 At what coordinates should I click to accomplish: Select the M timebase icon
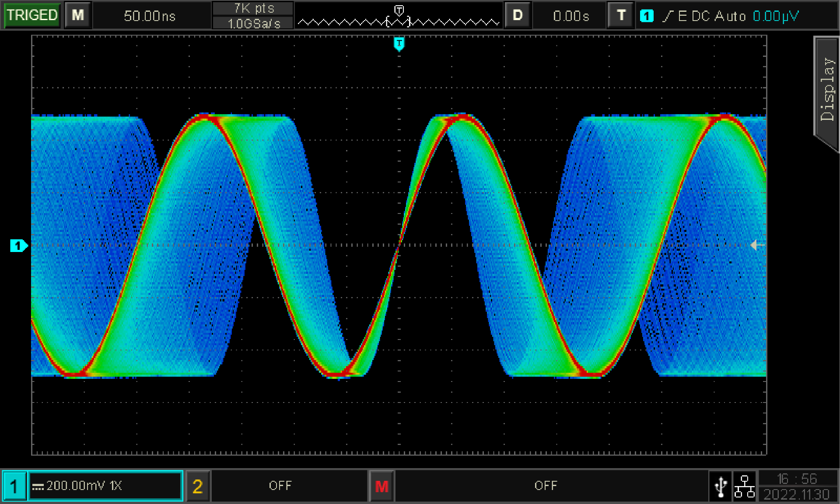pyautogui.click(x=78, y=15)
